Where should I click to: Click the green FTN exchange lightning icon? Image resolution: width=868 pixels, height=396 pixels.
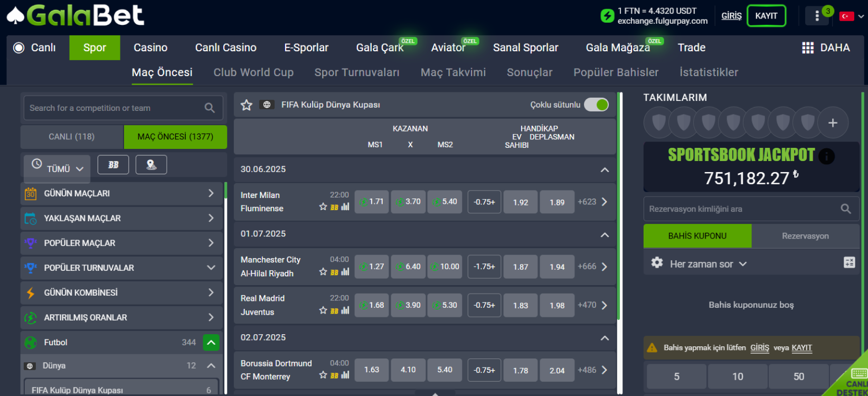[x=608, y=16]
